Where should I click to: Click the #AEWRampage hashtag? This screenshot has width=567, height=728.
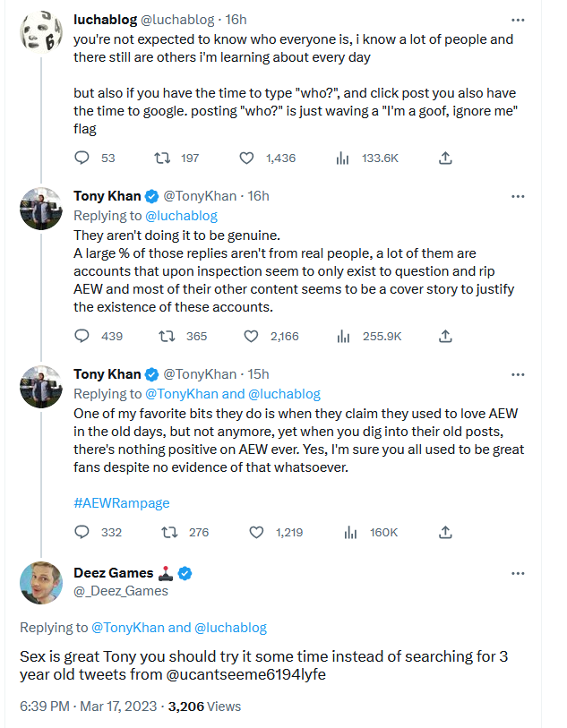click(121, 503)
